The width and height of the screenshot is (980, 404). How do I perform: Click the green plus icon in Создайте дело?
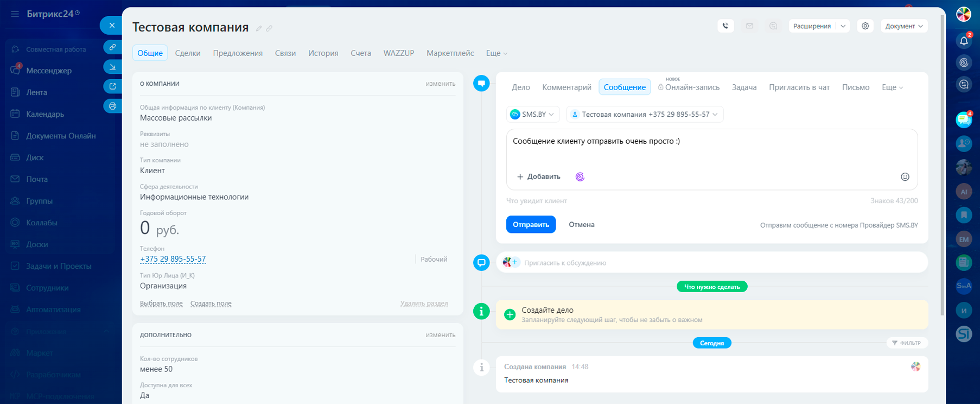510,314
